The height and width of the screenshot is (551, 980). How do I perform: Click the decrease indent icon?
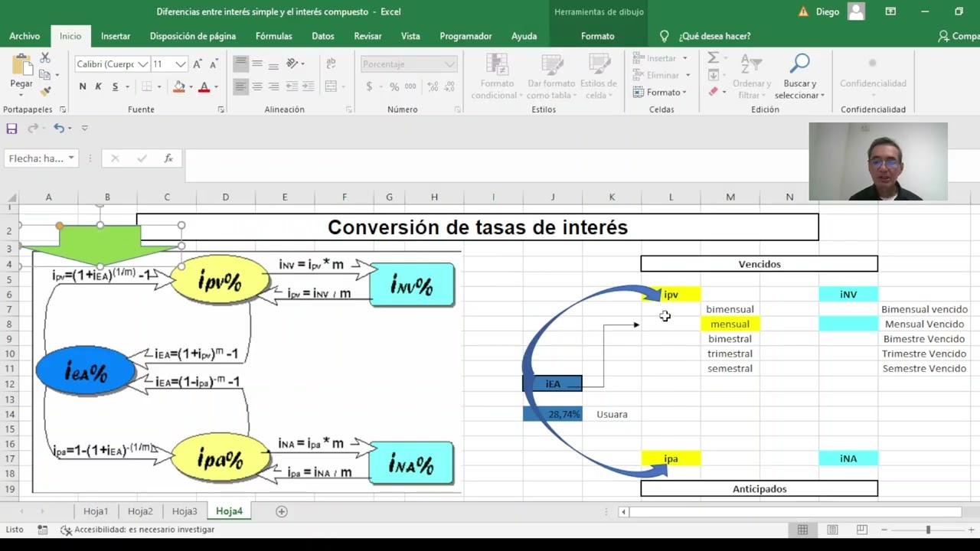click(292, 86)
